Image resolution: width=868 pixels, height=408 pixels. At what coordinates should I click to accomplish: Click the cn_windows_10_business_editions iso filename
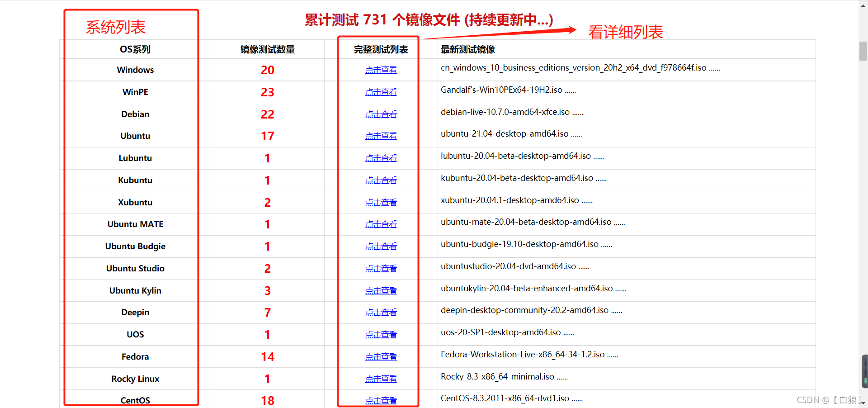point(580,68)
